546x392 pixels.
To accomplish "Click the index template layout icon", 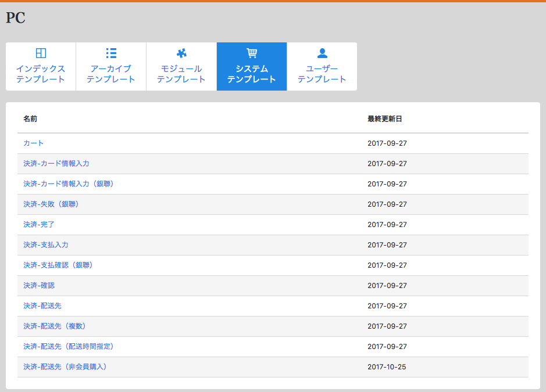I will [41, 53].
